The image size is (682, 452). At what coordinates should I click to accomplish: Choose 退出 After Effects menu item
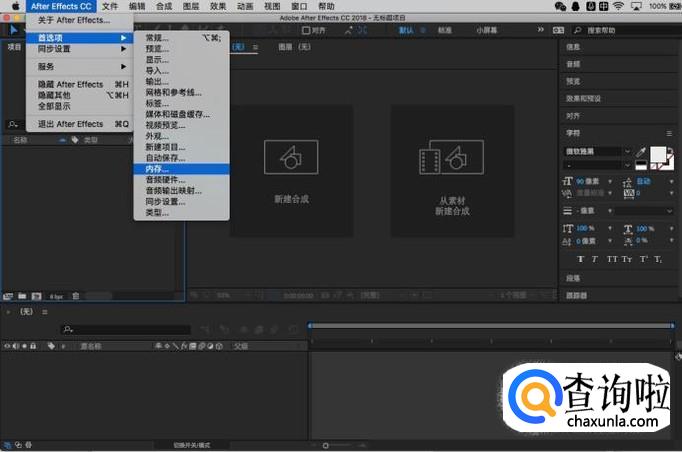pos(80,124)
